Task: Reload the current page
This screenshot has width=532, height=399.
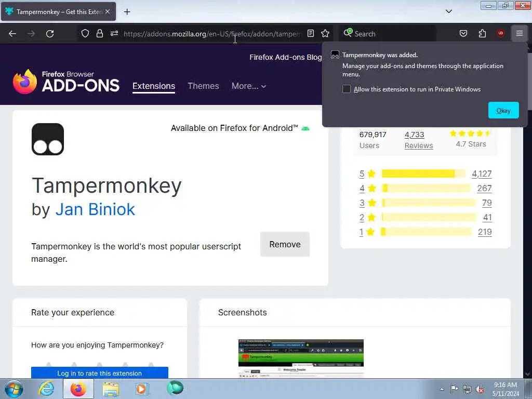Action: [50, 34]
